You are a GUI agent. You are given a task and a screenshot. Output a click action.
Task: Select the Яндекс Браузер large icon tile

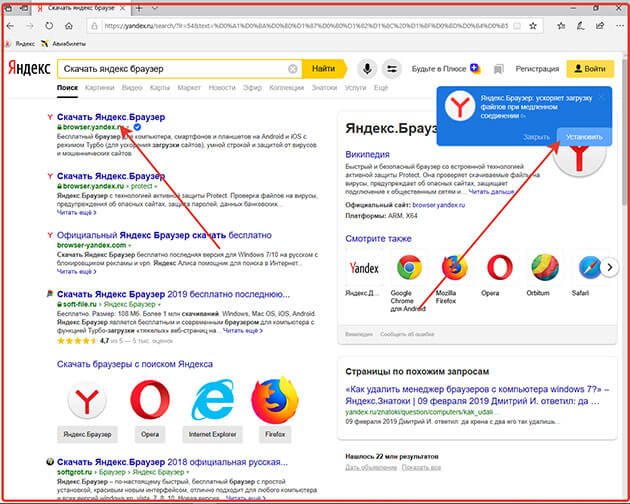[87, 400]
